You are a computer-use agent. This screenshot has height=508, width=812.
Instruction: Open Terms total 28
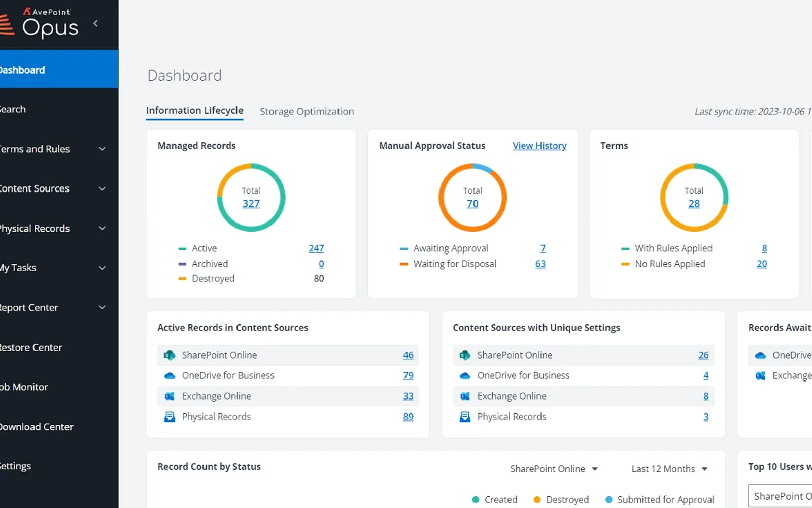(694, 204)
